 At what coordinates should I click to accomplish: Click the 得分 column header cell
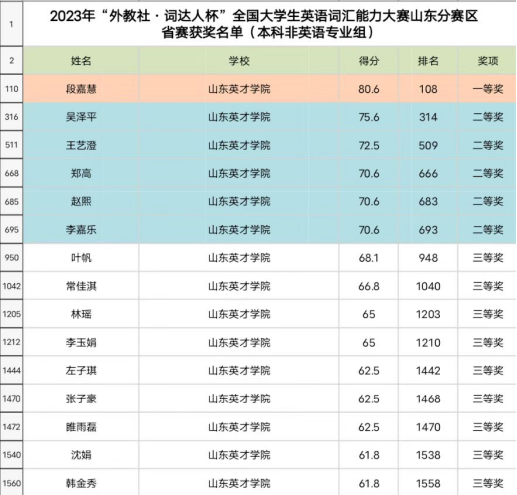pyautogui.click(x=369, y=61)
